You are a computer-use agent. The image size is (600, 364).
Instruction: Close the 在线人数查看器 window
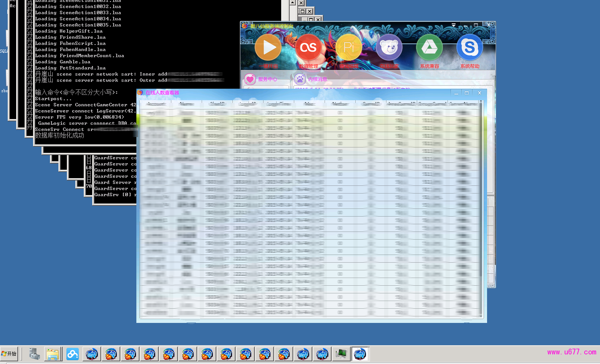click(x=479, y=93)
